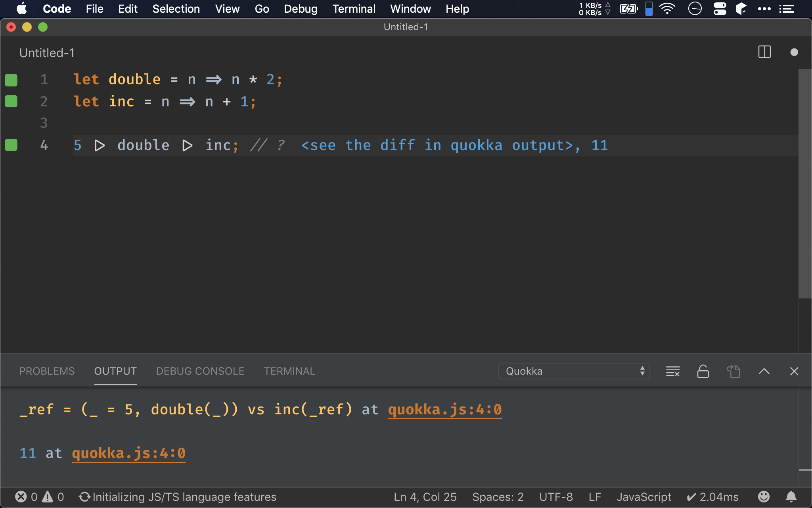Change end of line sequence LF
The image size is (812, 508).
pos(595,497)
